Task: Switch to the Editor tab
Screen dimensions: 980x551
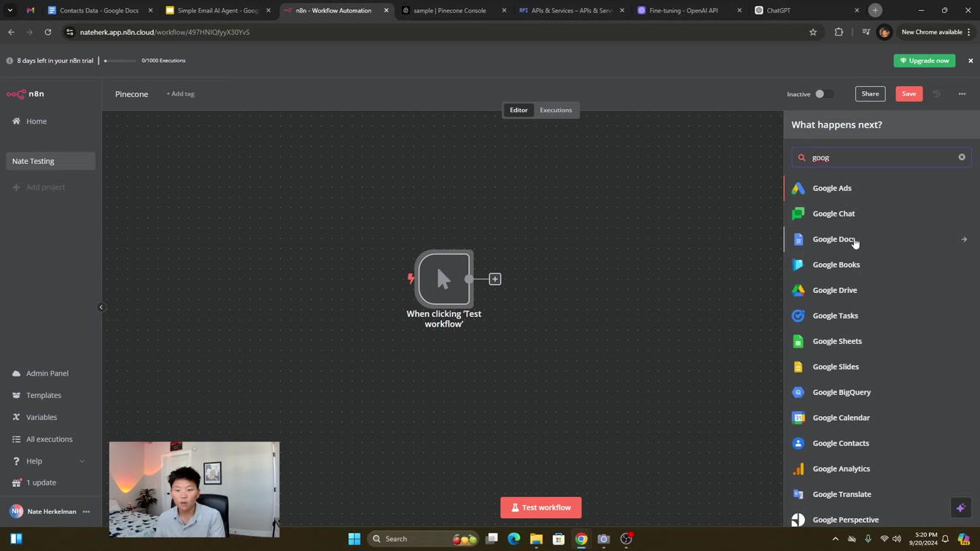Action: coord(518,110)
